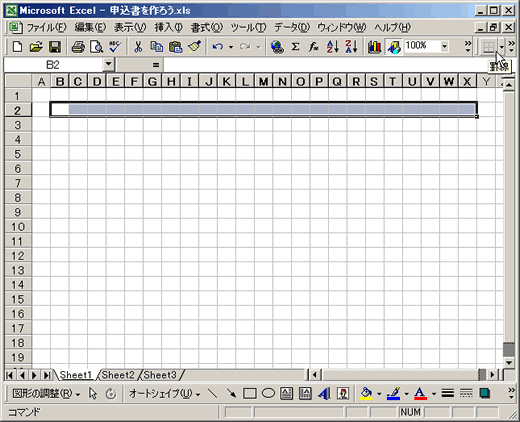Switch to the Sheet2 tab
Viewport: 520px width, 422px height.
[x=118, y=375]
